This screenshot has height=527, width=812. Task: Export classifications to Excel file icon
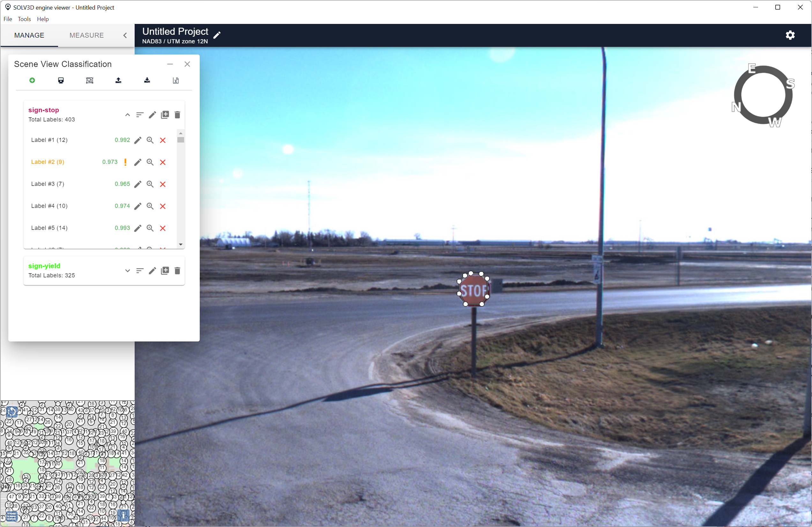tap(176, 80)
